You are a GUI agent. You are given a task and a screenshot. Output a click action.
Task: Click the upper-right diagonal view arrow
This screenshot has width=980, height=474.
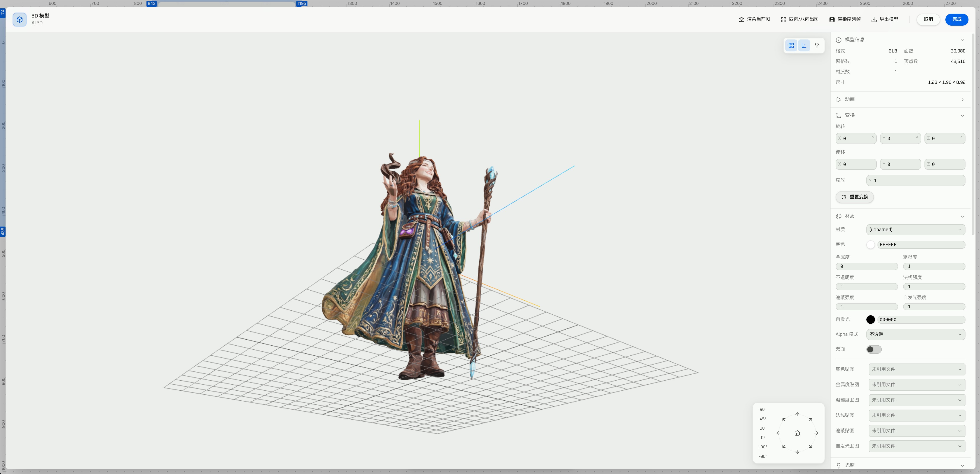coord(810,420)
